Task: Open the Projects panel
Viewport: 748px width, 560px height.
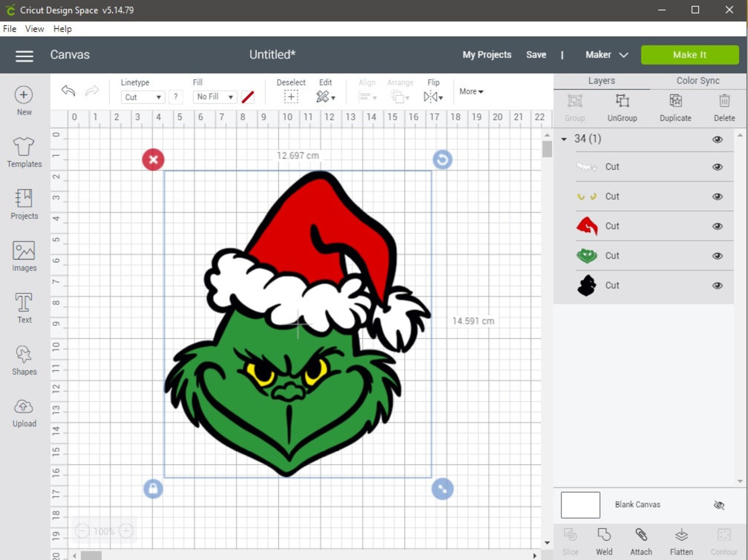Action: [x=24, y=204]
